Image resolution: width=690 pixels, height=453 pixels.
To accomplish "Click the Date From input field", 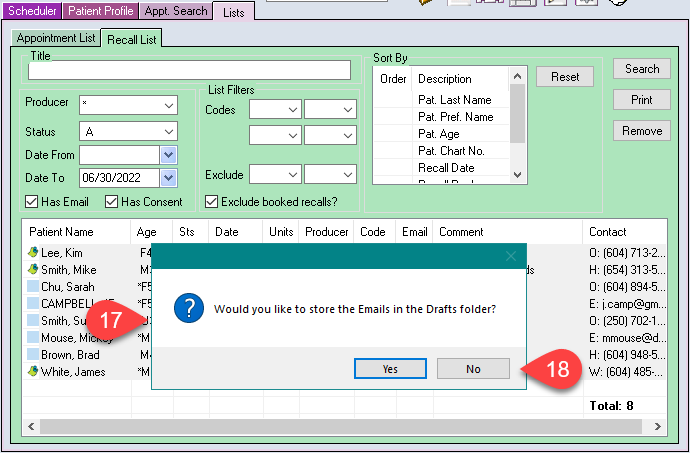I will coord(119,155).
